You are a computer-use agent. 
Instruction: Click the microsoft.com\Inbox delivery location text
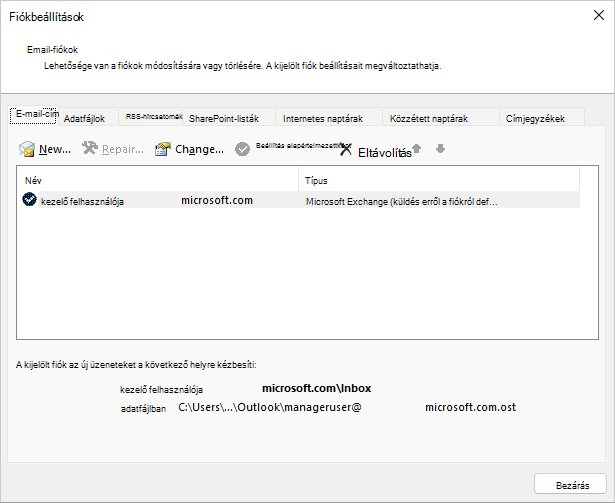317,388
